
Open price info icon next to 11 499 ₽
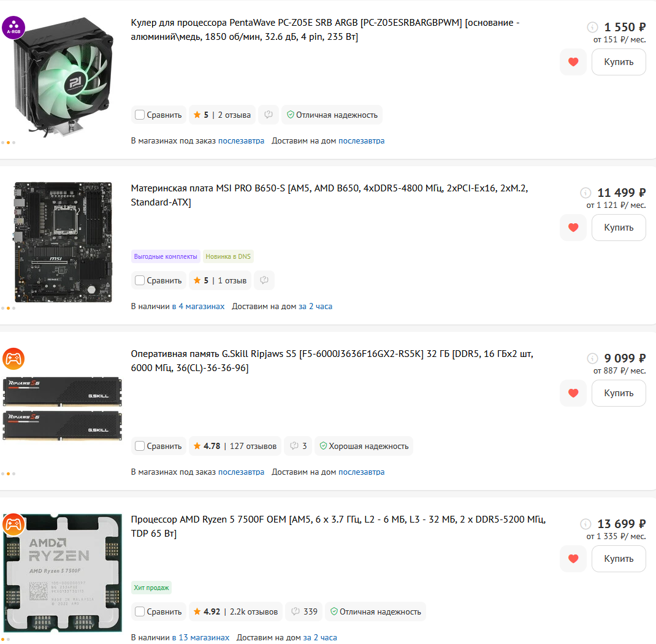[x=585, y=193]
